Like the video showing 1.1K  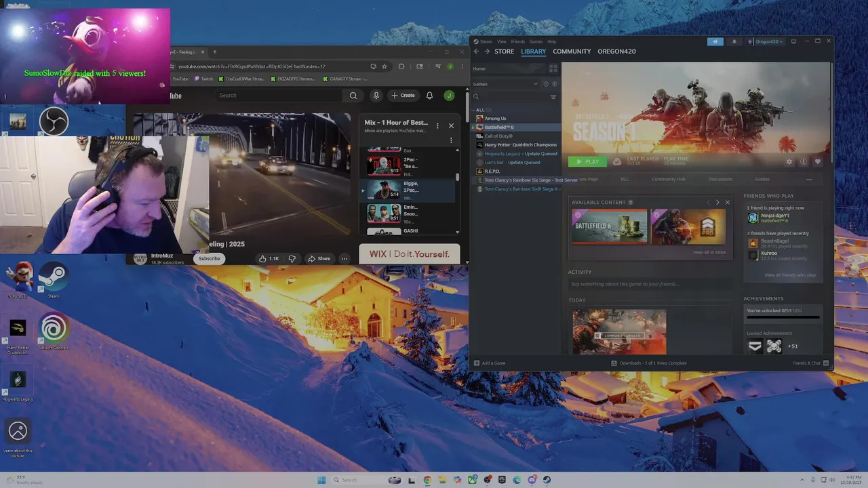pos(269,258)
